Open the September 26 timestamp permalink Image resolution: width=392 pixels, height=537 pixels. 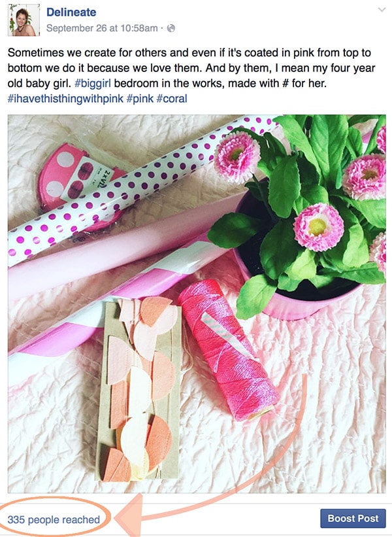[102, 28]
